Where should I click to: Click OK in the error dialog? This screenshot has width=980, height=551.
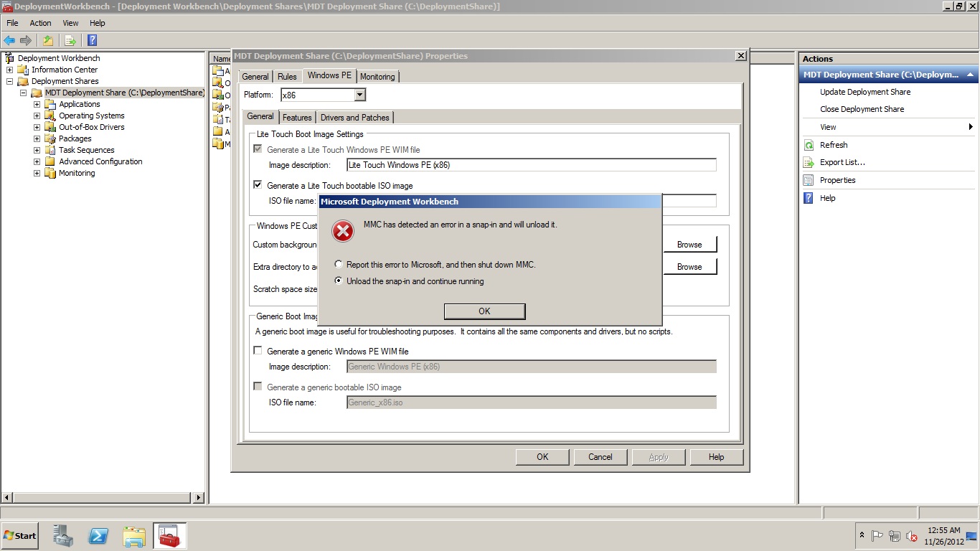click(484, 311)
